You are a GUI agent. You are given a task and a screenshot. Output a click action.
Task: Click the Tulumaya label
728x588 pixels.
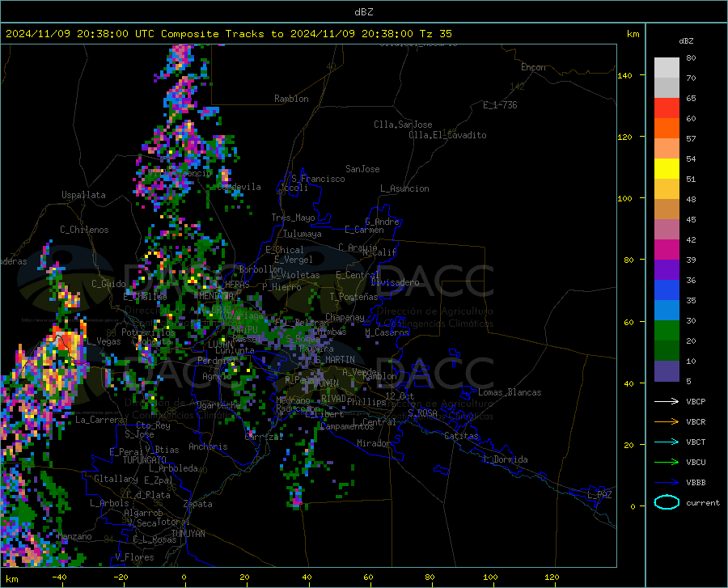pos(303,234)
